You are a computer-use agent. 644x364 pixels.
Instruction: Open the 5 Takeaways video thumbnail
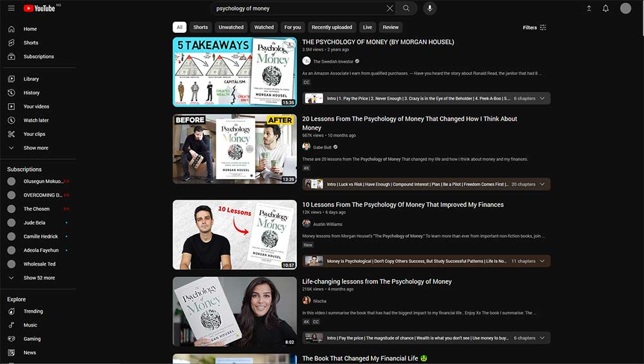click(234, 72)
